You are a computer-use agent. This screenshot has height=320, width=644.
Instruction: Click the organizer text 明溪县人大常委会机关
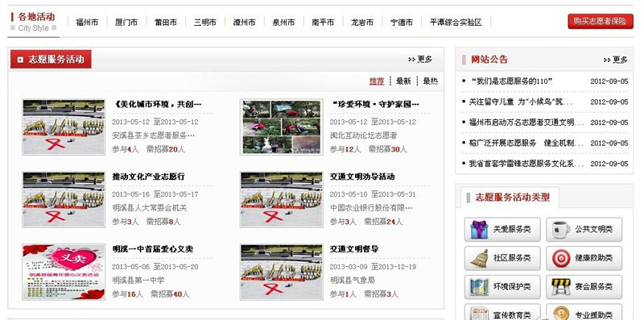(x=150, y=208)
